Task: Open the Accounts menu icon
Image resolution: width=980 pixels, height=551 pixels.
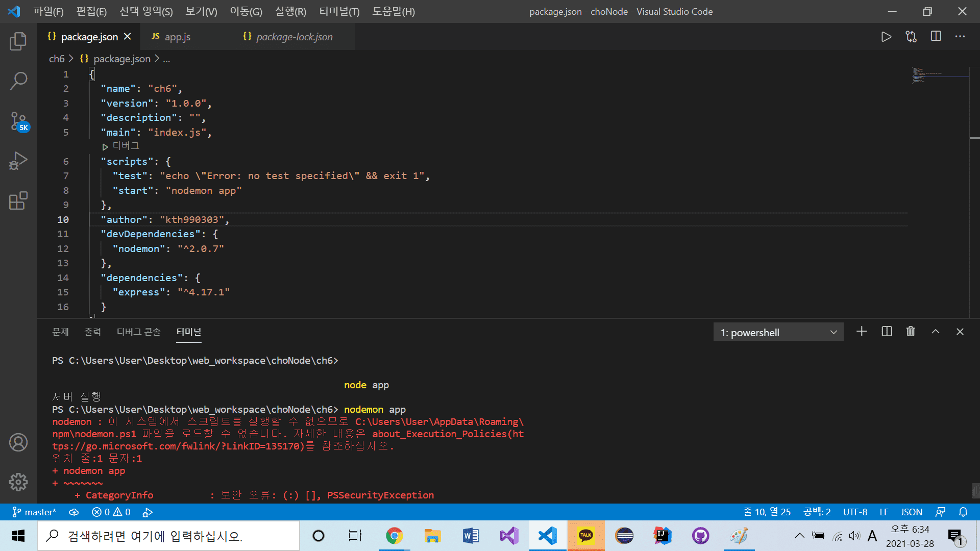Action: click(x=18, y=442)
